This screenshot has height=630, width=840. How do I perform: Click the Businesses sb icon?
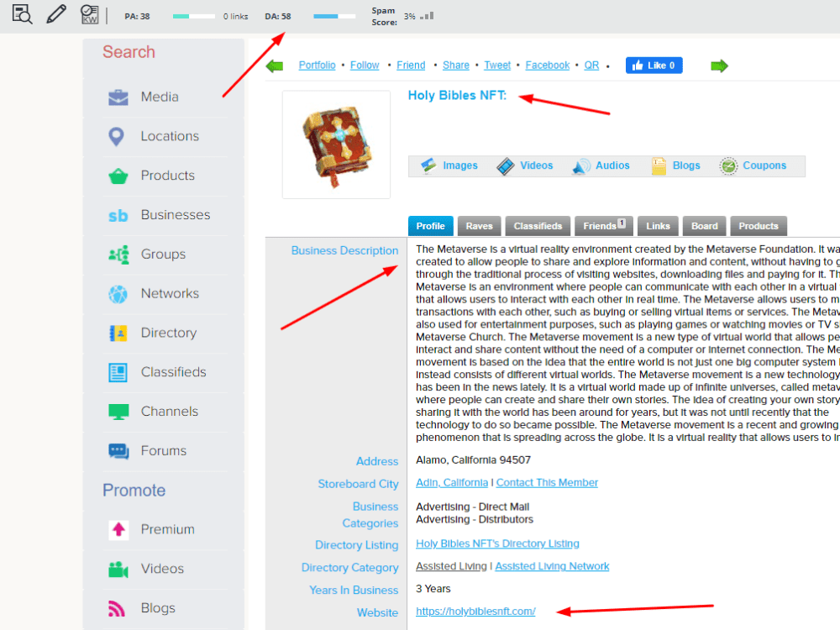coord(118,215)
